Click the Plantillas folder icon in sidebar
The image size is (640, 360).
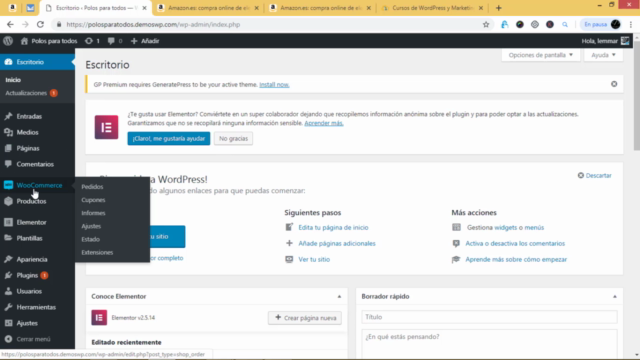coord(8,238)
